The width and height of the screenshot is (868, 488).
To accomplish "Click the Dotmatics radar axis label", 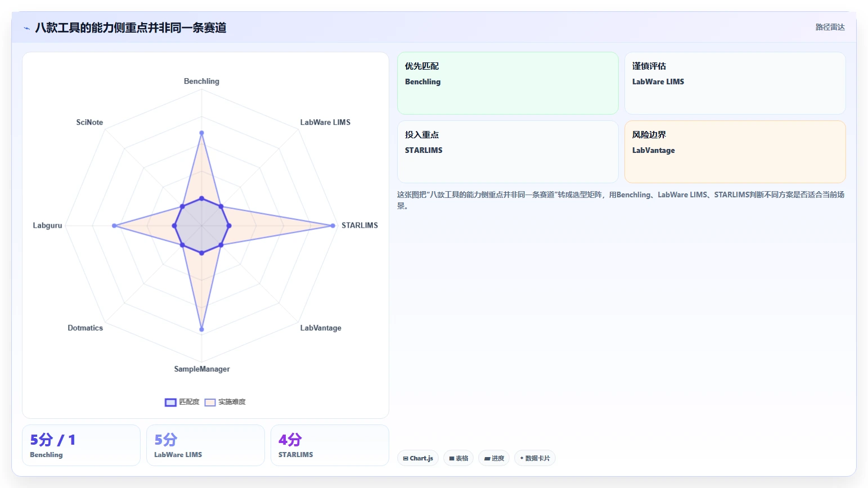I will click(86, 328).
